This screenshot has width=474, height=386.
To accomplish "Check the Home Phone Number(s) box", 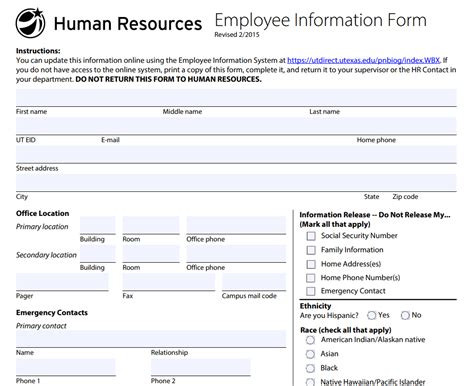I will pyautogui.click(x=311, y=278).
